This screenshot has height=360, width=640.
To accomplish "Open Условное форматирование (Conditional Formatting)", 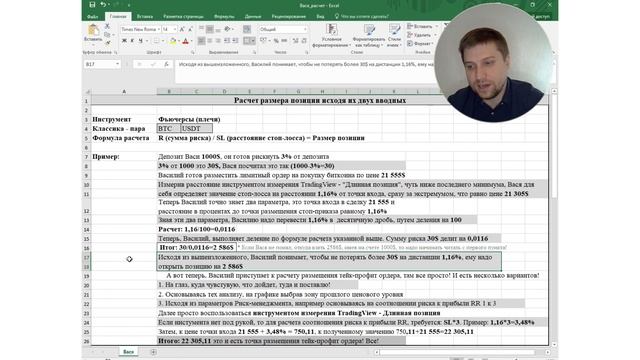I will point(331,36).
